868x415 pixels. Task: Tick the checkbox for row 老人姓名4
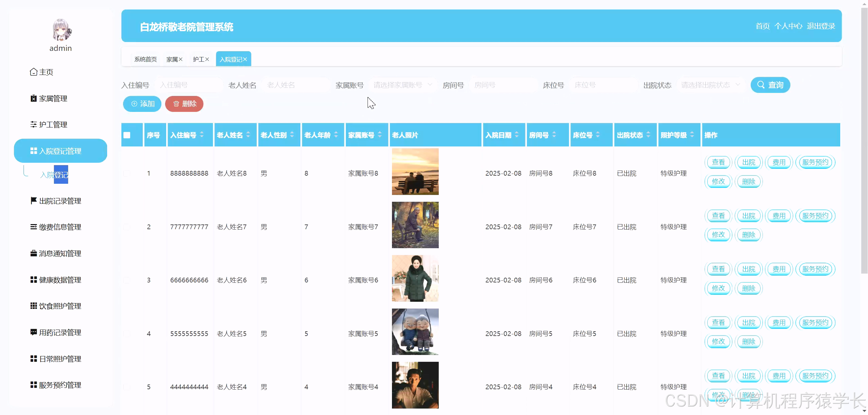[x=127, y=387]
